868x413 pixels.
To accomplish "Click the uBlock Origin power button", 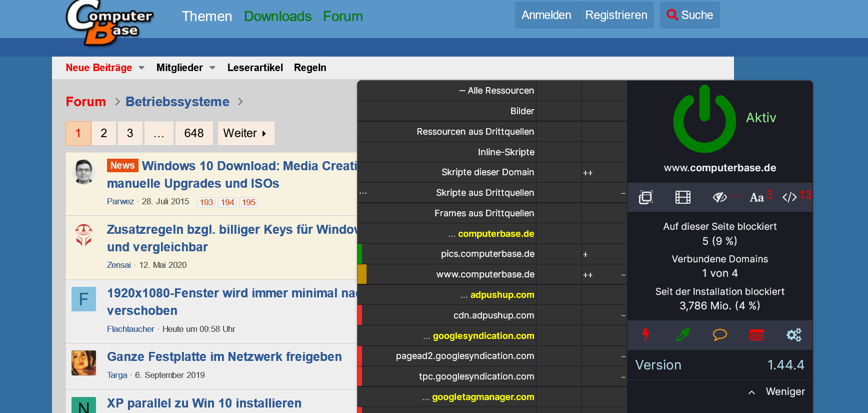I will 704,120.
